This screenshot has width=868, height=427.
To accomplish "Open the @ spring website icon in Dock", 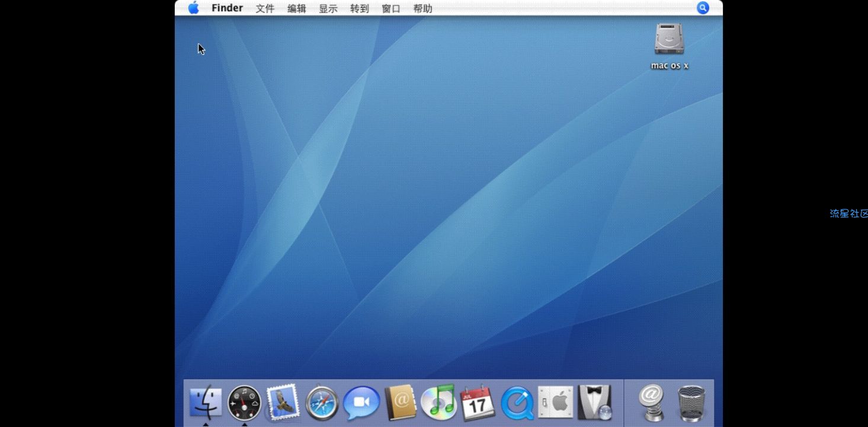I will pos(651,403).
